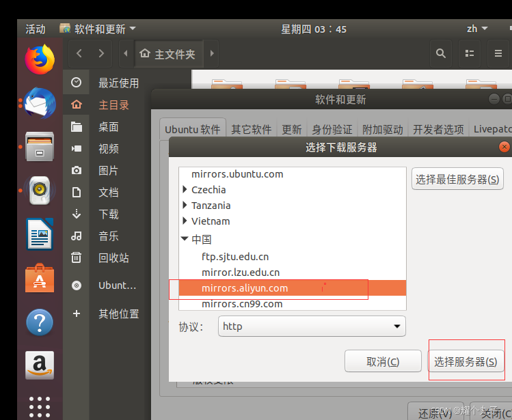Switch to 附加驱动 tab
This screenshot has height=420, width=512.
click(383, 129)
